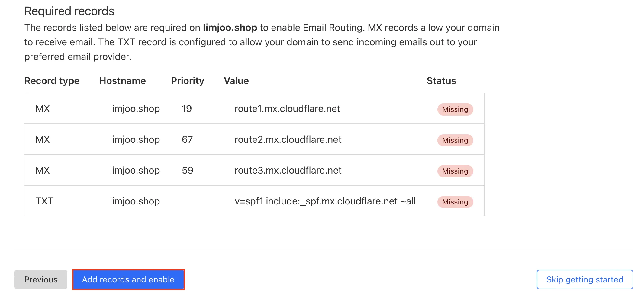Image resolution: width=644 pixels, height=300 pixels.
Task: Click the Missing badge for TXT record
Action: [455, 202]
